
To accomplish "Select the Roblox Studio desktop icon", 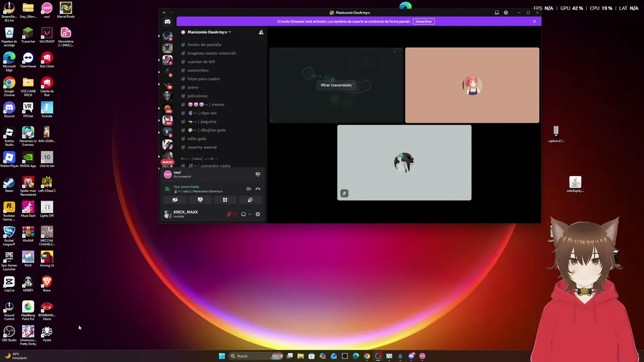I will 9,137.
